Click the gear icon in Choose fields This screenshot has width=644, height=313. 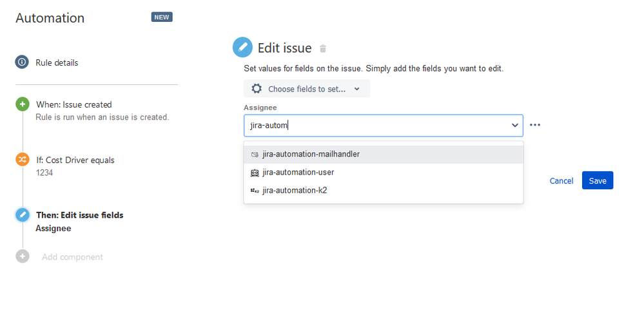pos(257,89)
